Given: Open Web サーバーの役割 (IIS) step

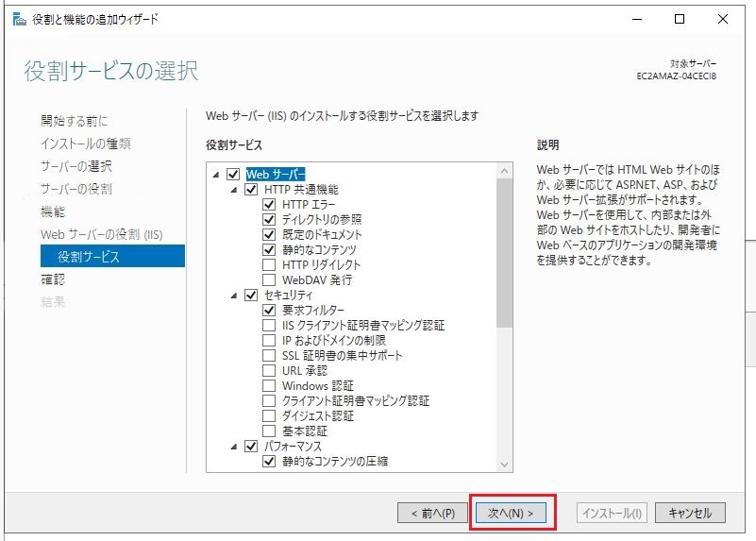Looking at the screenshot, I should [x=102, y=234].
